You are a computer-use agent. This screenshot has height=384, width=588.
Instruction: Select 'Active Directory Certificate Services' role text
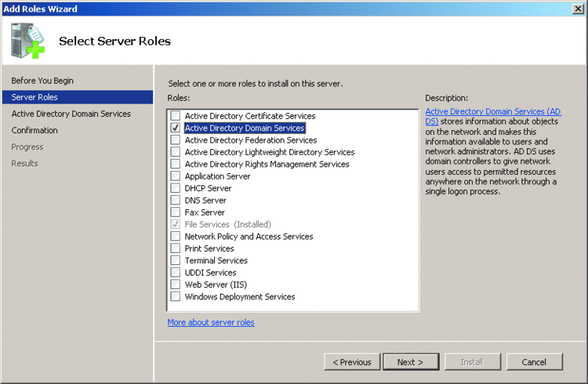tap(250, 116)
